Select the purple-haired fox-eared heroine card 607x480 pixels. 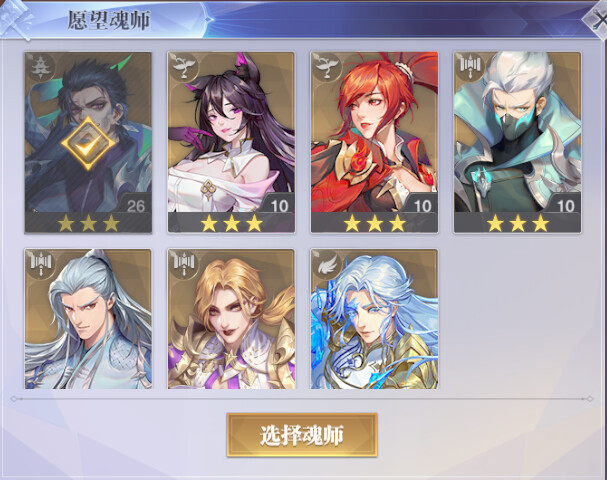pyautogui.click(x=231, y=142)
